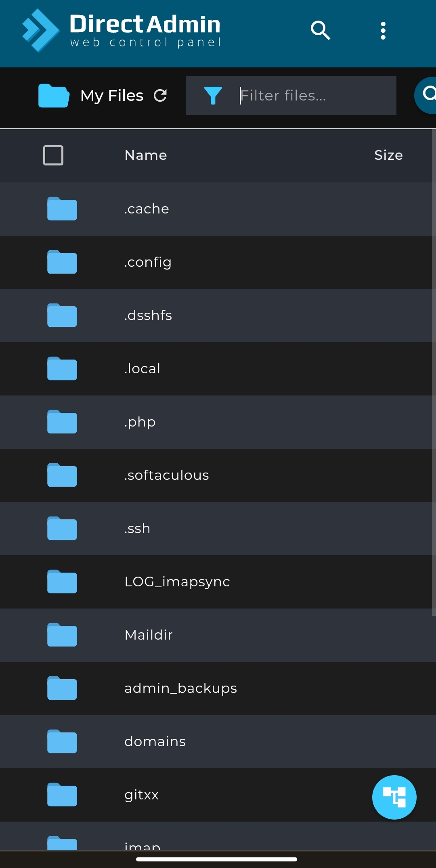The image size is (436, 868).
Task: Sort files by Name column
Action: click(x=146, y=155)
